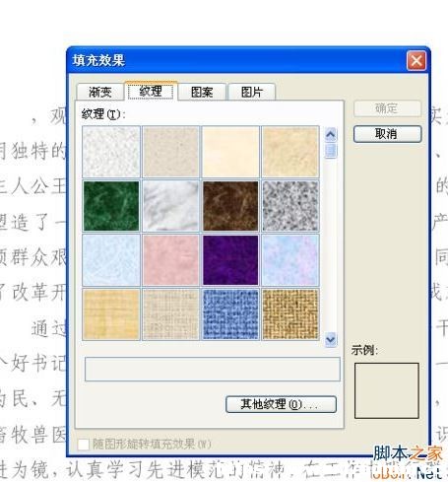
Task: Choose the white marble texture swatch
Action: pos(170,206)
